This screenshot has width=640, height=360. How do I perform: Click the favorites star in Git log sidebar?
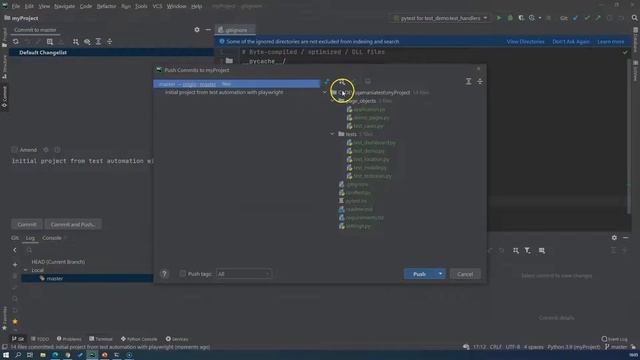[x=15, y=322]
